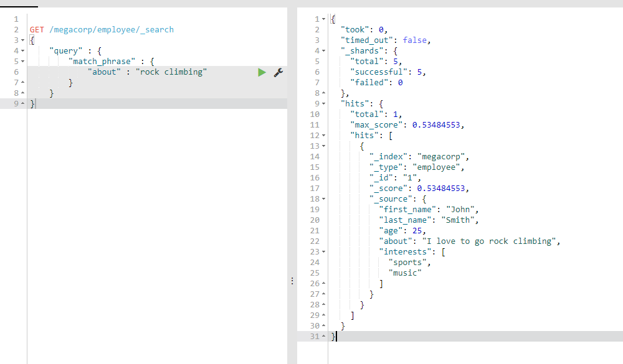Toggle fold marker at request line 8
Image resolution: width=623 pixels, height=364 pixels.
tap(22, 93)
